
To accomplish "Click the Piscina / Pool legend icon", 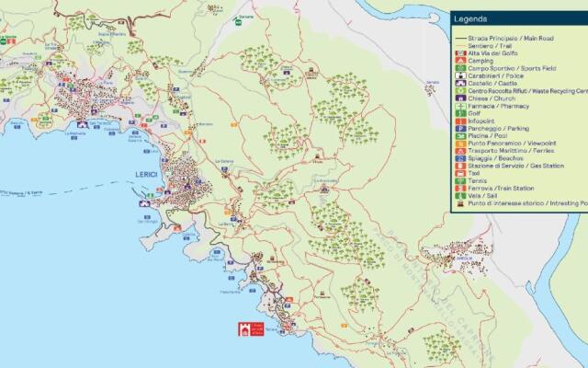I will (458, 136).
